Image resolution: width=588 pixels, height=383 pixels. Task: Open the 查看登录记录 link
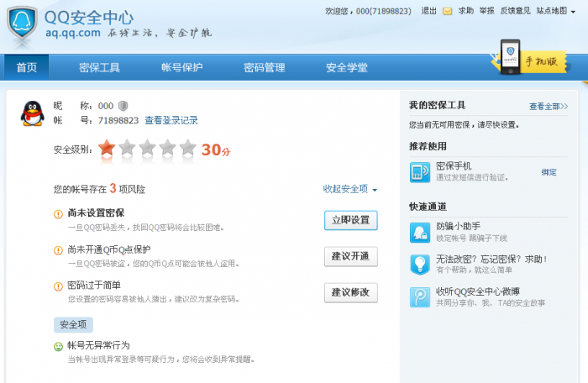coord(171,120)
